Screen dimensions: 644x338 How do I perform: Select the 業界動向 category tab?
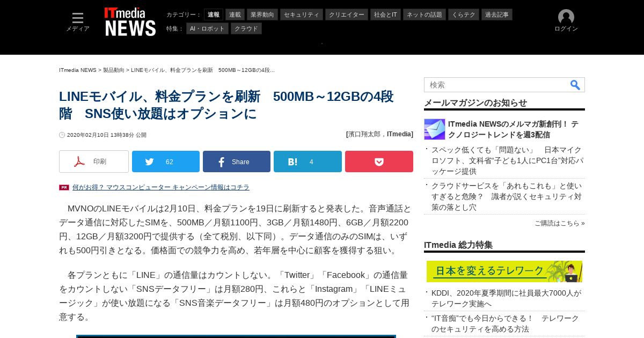262,14
